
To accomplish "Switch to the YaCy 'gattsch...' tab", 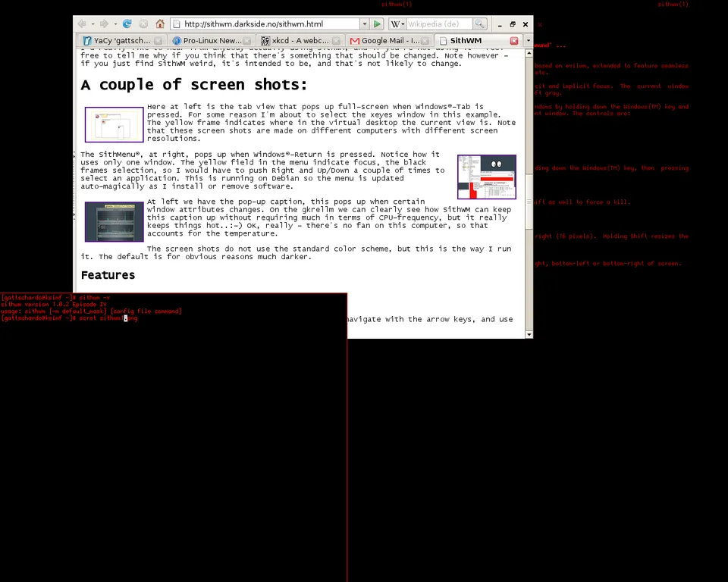I will 121,40.
